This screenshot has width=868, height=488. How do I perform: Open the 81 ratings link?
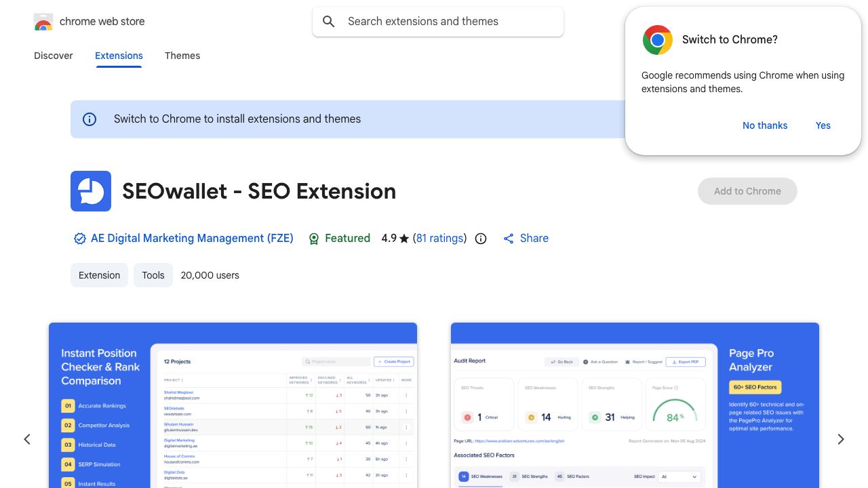tap(439, 239)
